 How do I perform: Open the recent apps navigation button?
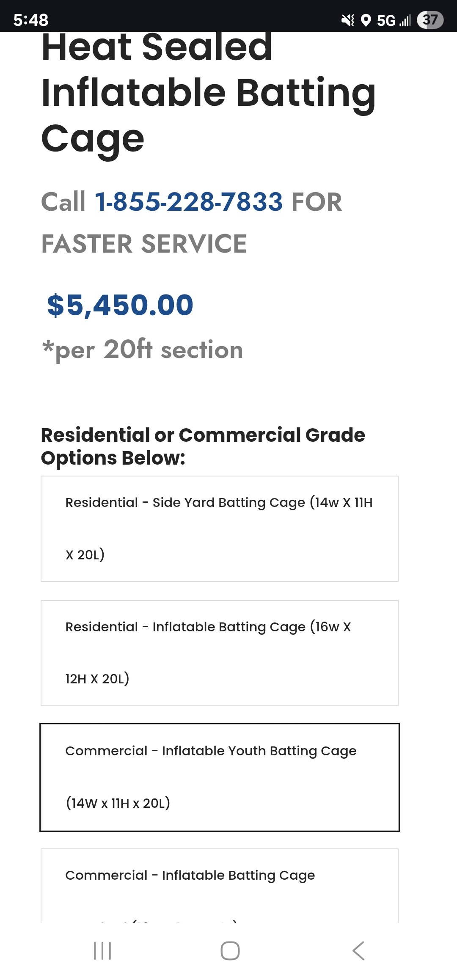[102, 951]
